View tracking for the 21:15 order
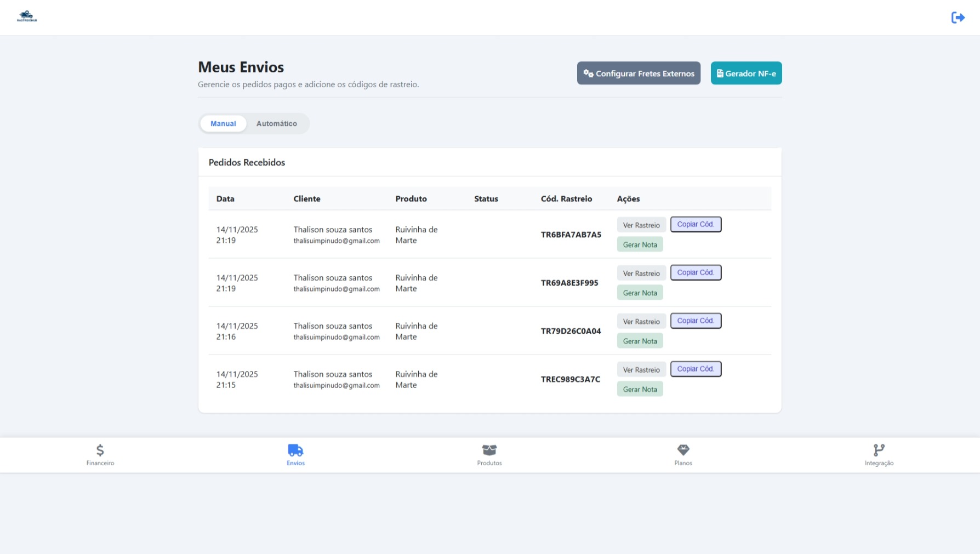Screen dimensions: 980x554 (x=641, y=370)
